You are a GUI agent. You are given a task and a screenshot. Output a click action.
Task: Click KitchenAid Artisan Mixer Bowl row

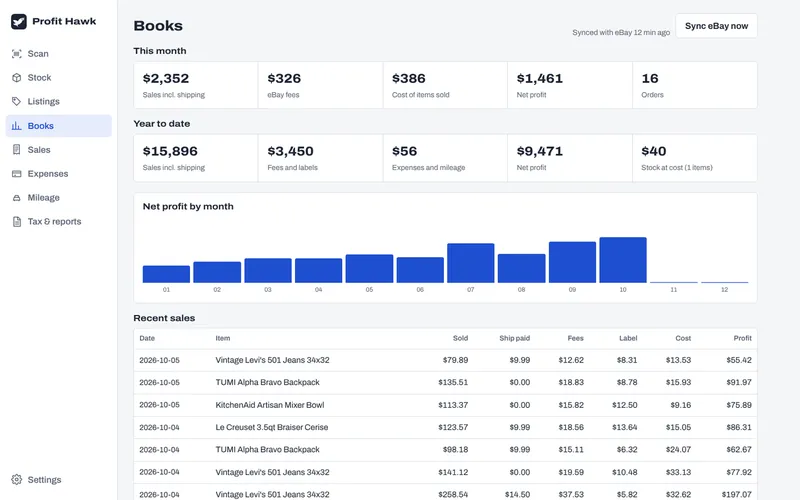[445, 405]
